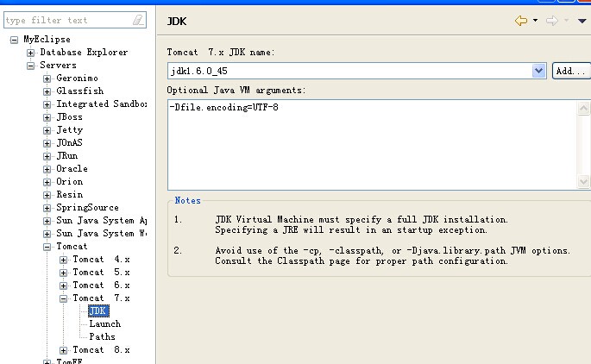Screen dimensions: 591x364
Task: Expand the Integrated Sandbox node
Action: pyautogui.click(x=47, y=104)
